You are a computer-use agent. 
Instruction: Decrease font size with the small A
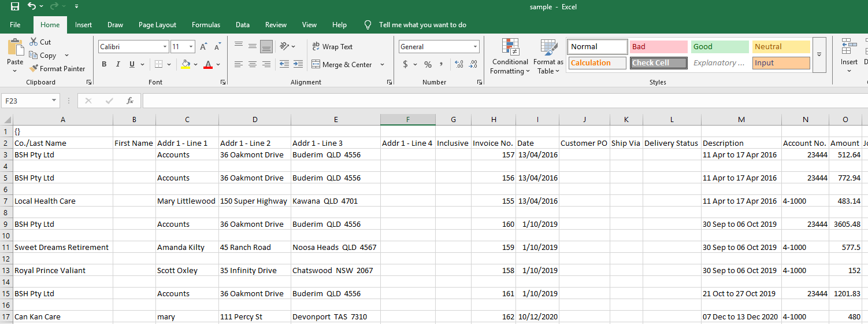coord(217,47)
